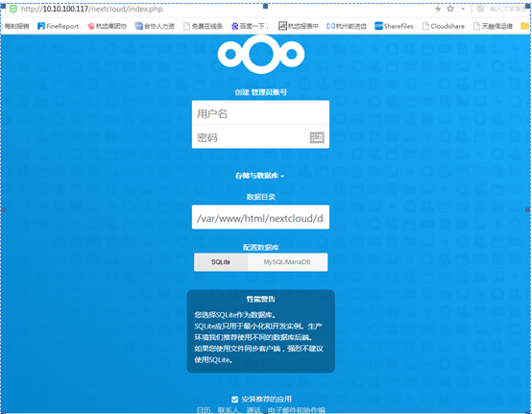
Task: Select the SQLite database option
Action: [221, 262]
